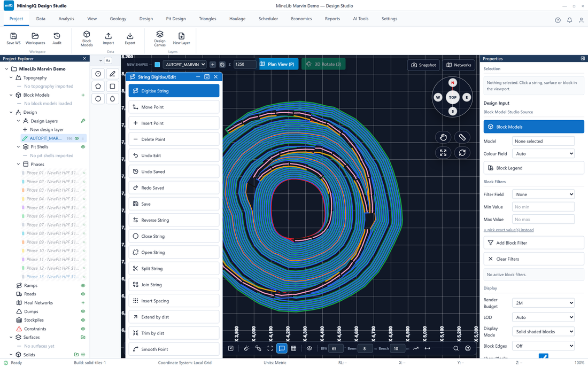588x367 pixels.
Task: Click the Block Models ribbon icon
Action: click(87, 35)
